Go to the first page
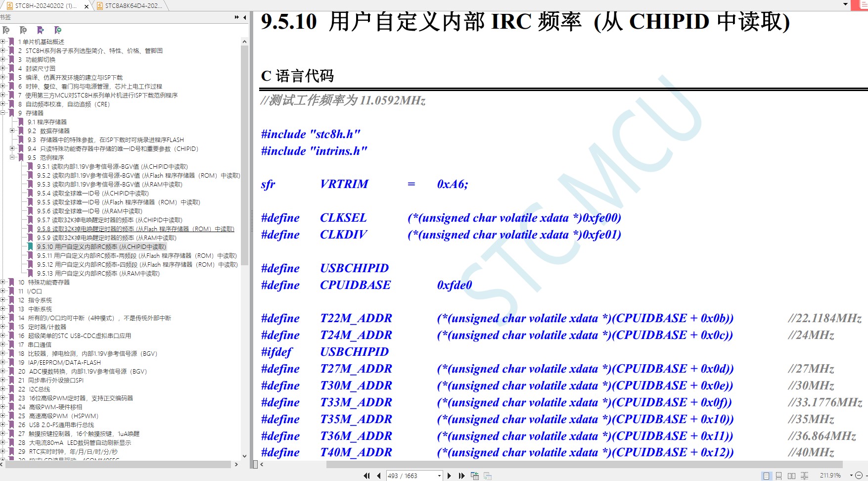 (x=366, y=476)
